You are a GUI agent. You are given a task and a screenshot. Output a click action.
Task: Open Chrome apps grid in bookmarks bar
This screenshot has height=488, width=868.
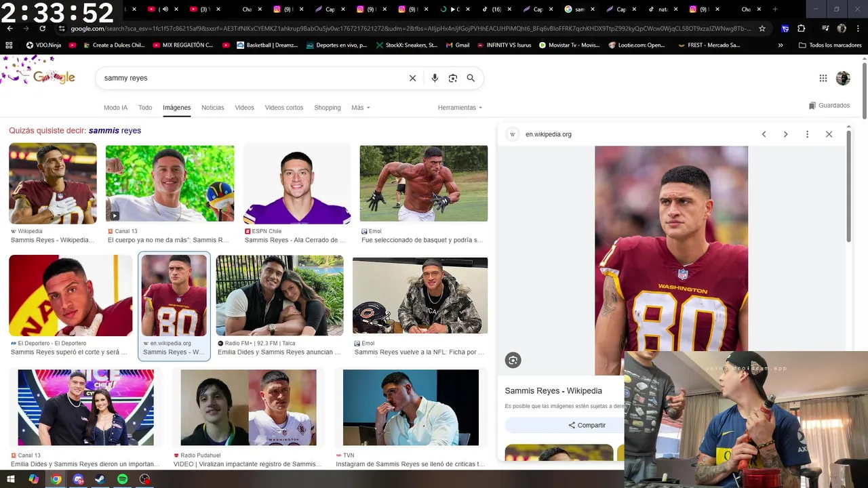pyautogui.click(x=9, y=45)
